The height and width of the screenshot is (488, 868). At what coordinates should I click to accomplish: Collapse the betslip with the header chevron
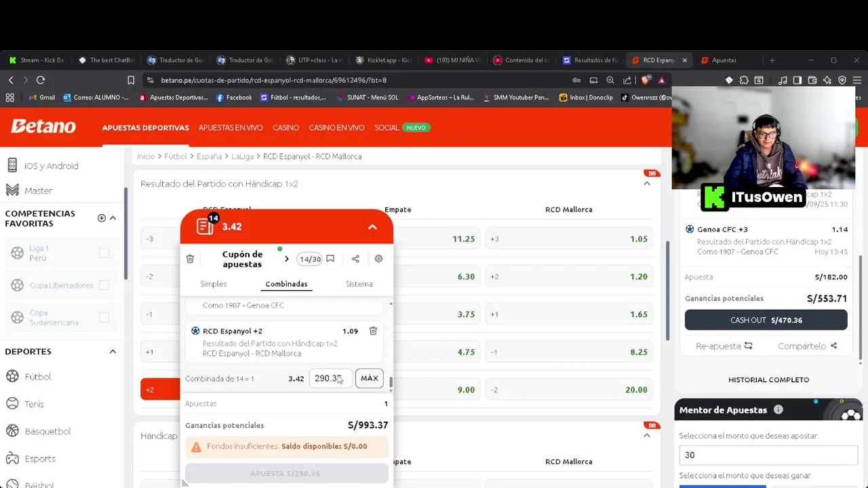(372, 227)
